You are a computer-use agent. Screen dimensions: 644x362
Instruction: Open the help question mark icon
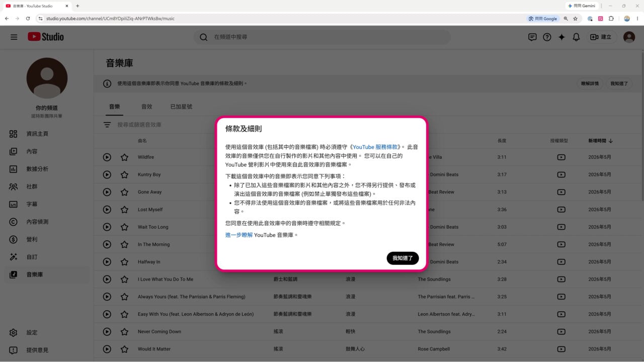(x=547, y=37)
